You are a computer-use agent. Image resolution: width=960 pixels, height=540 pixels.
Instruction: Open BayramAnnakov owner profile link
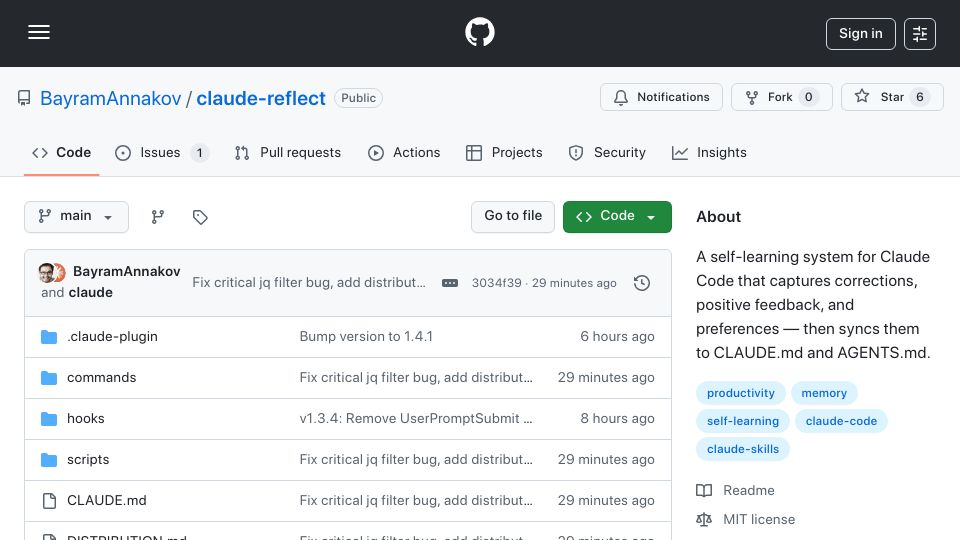pyautogui.click(x=110, y=98)
